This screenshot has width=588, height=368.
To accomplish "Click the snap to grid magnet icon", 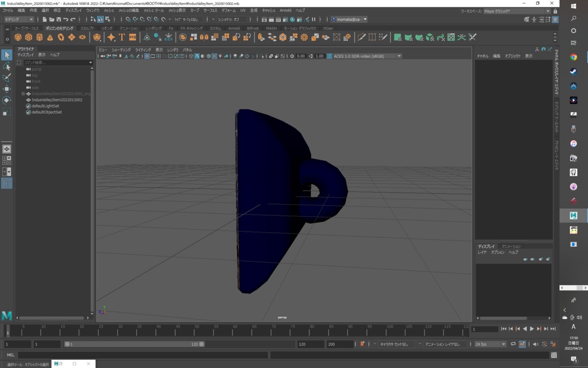I will 128,19.
